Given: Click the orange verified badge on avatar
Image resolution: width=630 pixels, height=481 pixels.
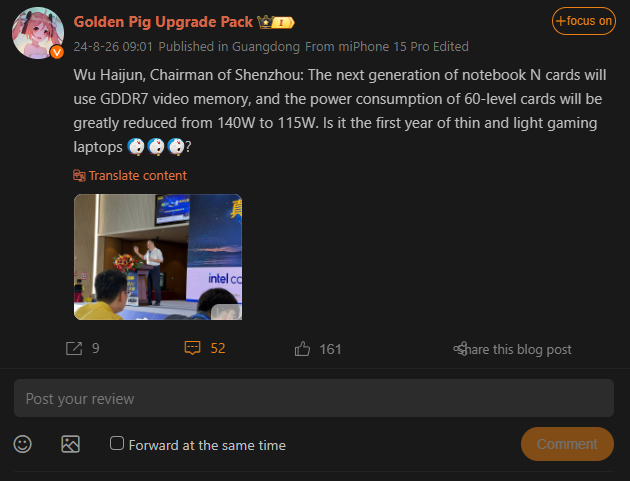Looking at the screenshot, I should (57, 51).
